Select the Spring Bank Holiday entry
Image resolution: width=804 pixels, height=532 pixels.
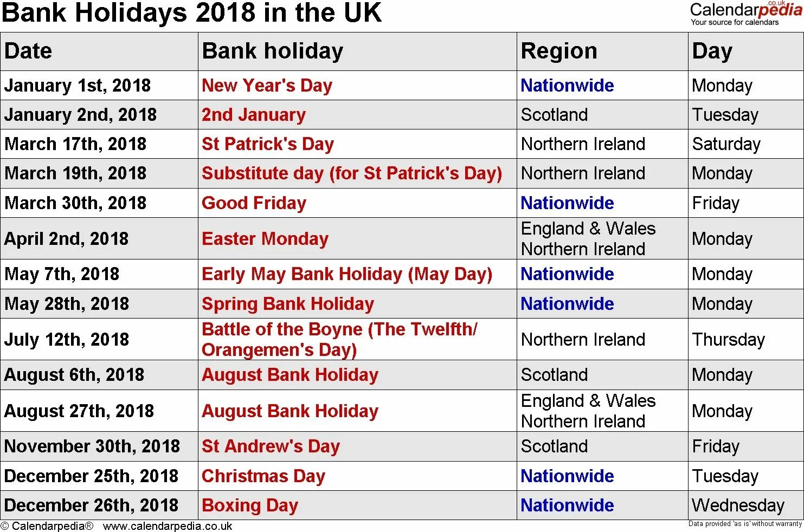click(288, 304)
